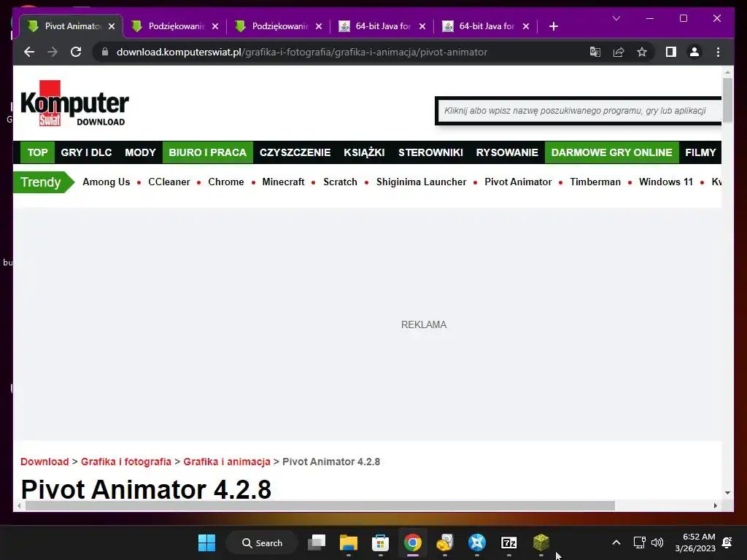Viewport: 747px width, 560px height.
Task: Share this page using the share icon
Action: click(x=619, y=52)
